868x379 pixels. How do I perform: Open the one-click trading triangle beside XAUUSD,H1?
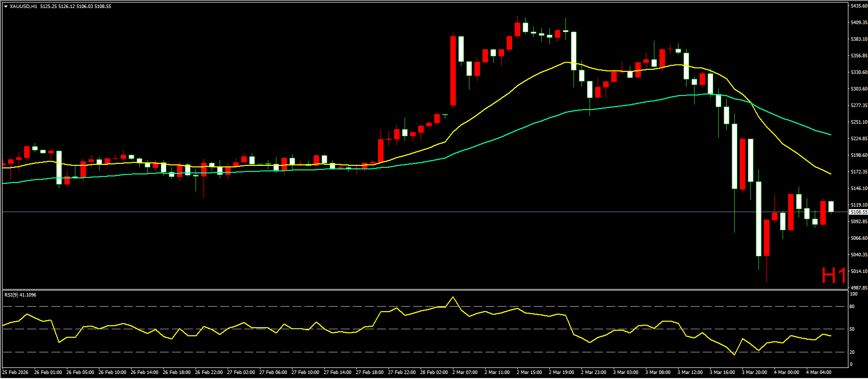[6, 7]
